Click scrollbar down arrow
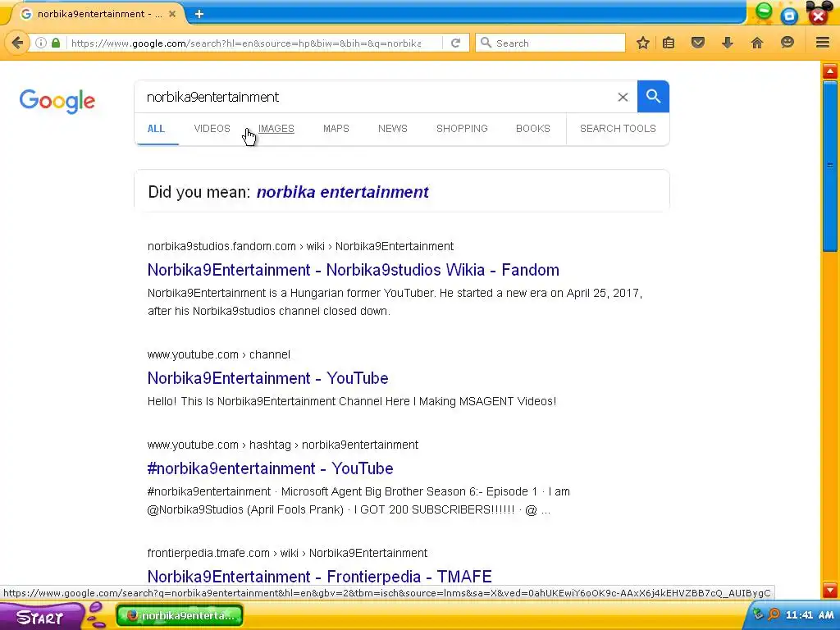Screen dimensions: 840x630 tap(830, 591)
